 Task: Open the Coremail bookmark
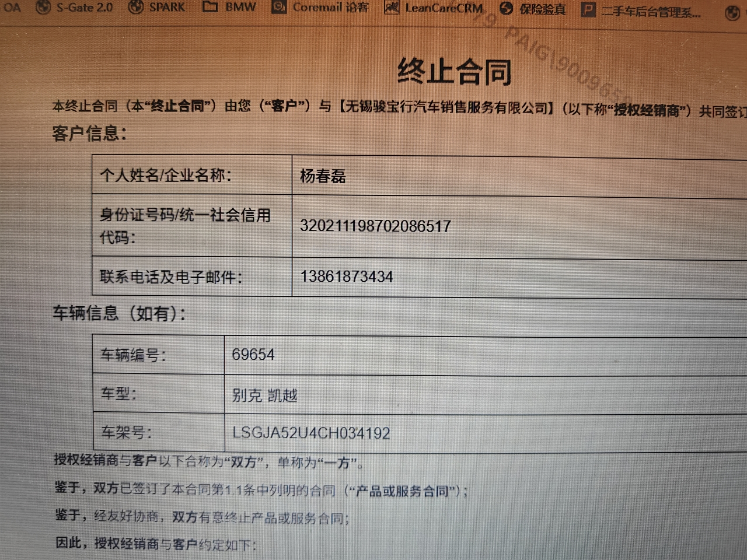tap(320, 8)
